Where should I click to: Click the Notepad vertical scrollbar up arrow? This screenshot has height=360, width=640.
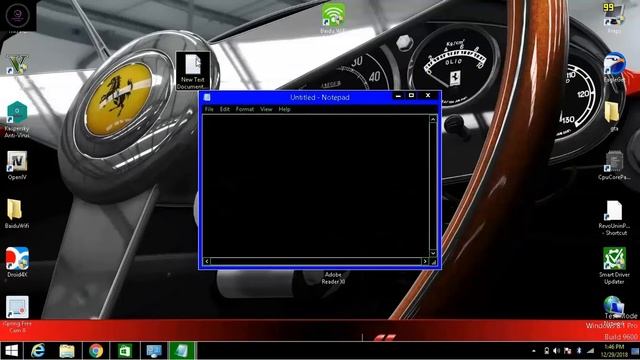coord(433,119)
